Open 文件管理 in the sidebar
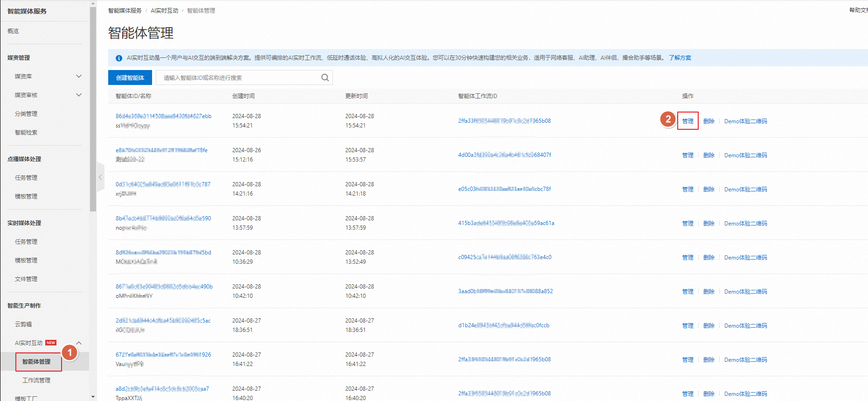868x401 pixels. click(x=26, y=279)
